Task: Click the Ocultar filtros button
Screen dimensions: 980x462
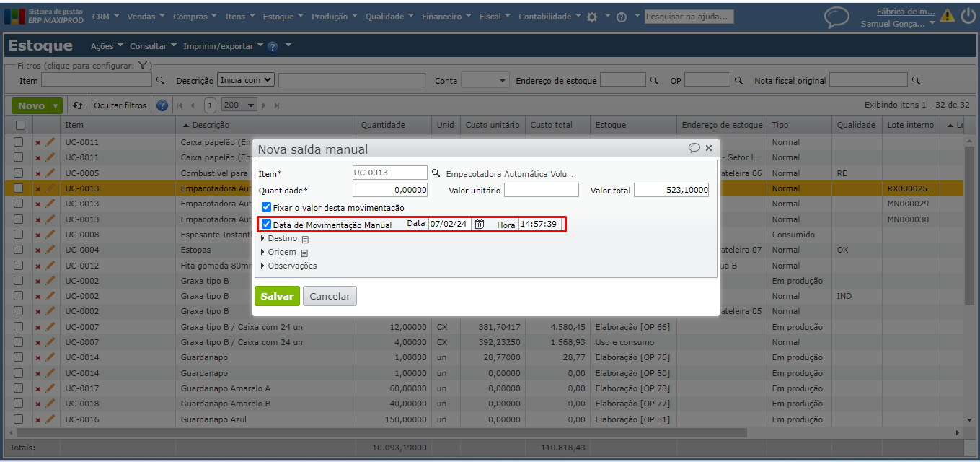Action: click(120, 105)
